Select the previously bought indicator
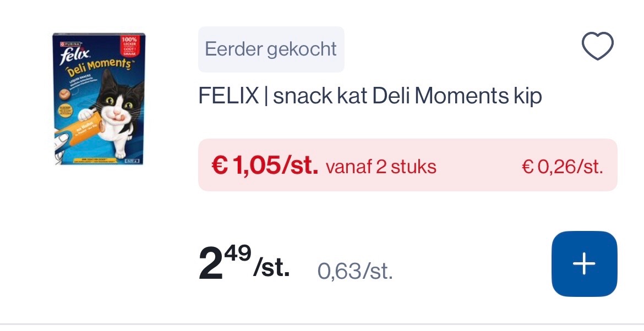Image resolution: width=644 pixels, height=331 pixels. (271, 49)
